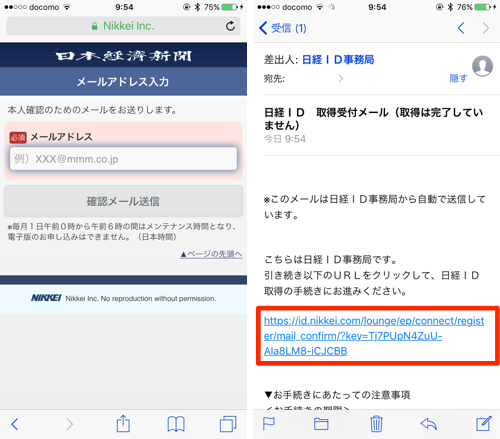Image resolution: width=500 pixels, height=439 pixels.
Task: Tap the 本人確認のためのメール instruction text
Action: click(x=92, y=110)
